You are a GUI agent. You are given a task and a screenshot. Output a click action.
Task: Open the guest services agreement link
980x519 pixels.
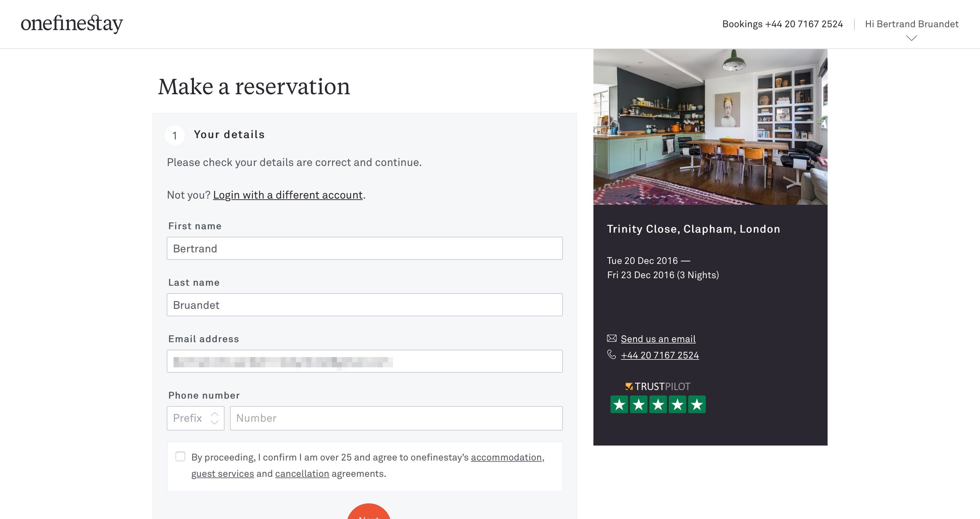223,474
